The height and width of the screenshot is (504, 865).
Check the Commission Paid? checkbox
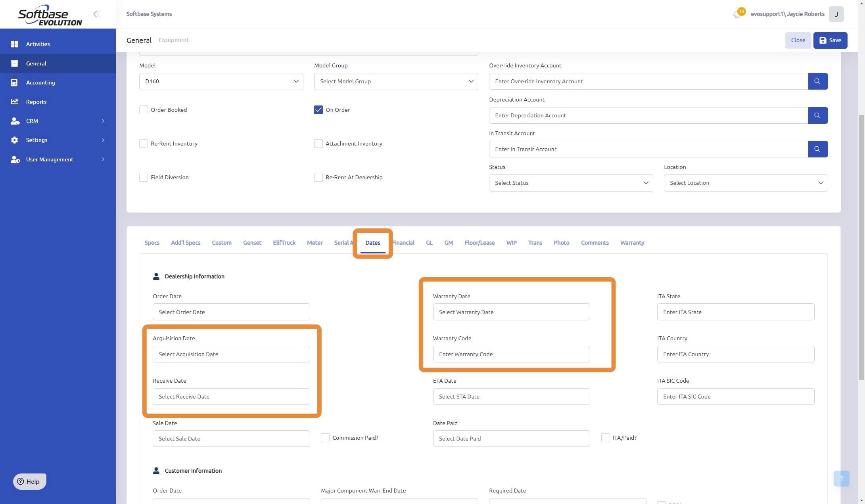[325, 438]
